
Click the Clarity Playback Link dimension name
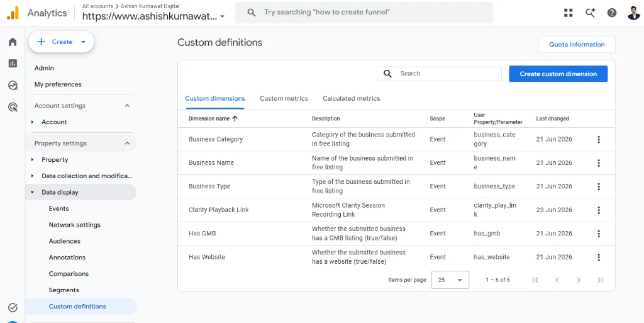tap(218, 210)
